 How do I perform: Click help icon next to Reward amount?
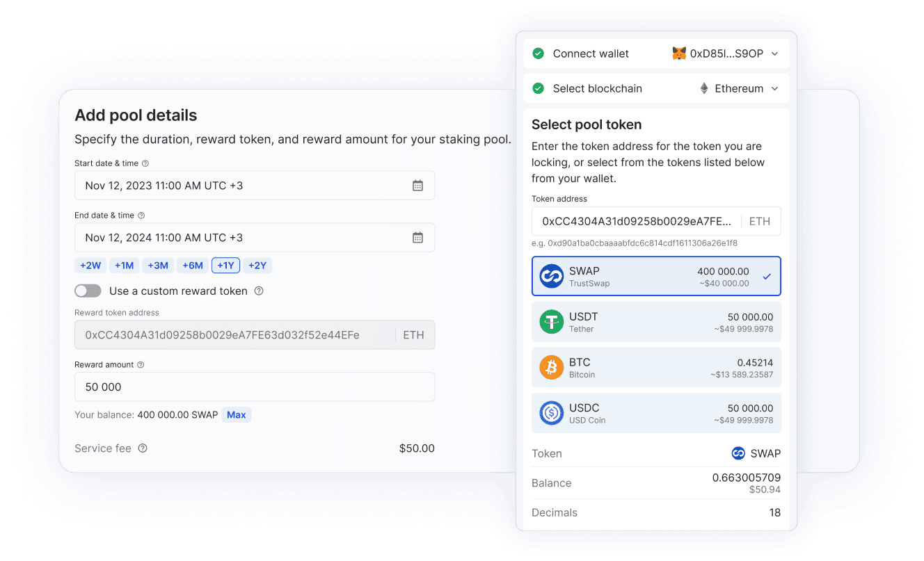141,365
